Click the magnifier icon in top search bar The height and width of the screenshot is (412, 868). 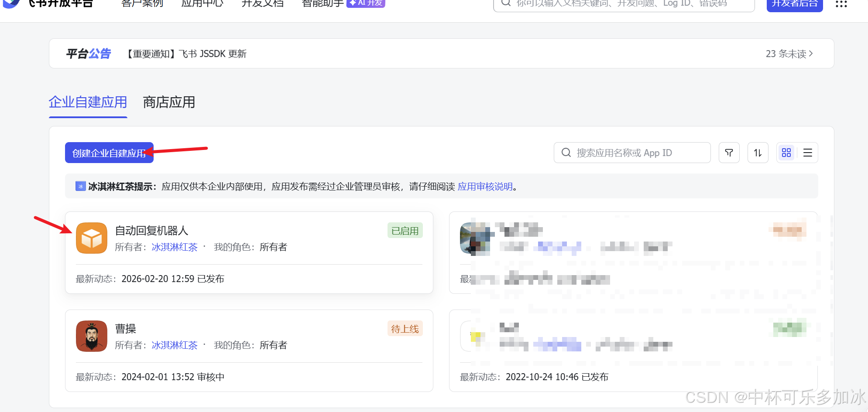[506, 3]
